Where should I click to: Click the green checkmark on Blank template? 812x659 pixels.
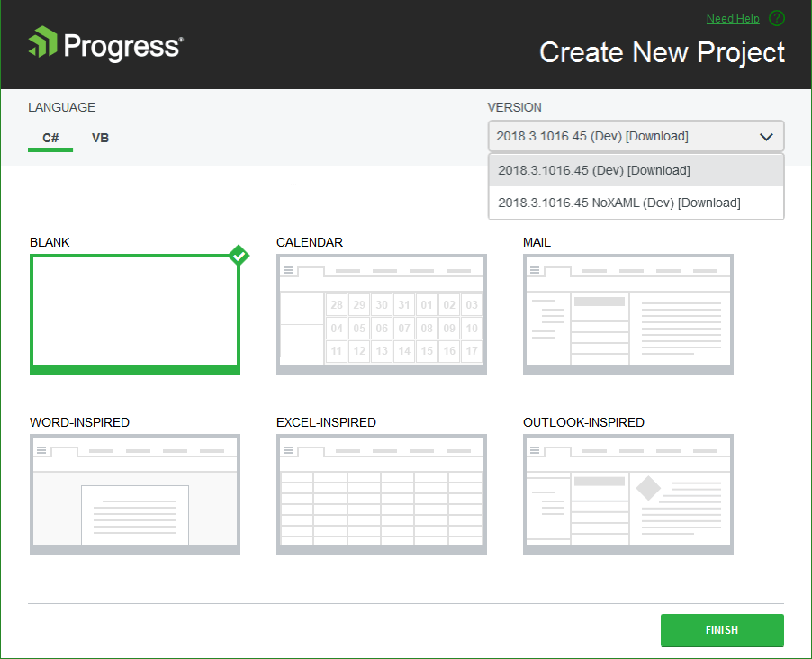(x=239, y=255)
